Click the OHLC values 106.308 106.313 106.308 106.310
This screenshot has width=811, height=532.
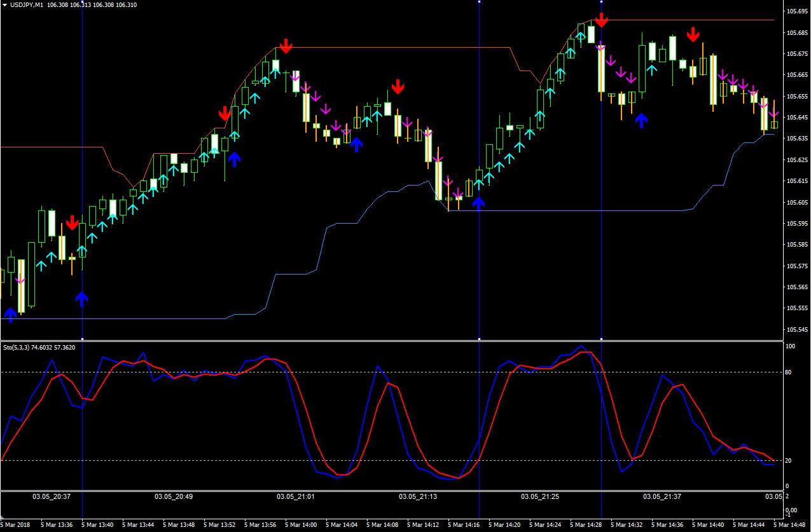92,4
